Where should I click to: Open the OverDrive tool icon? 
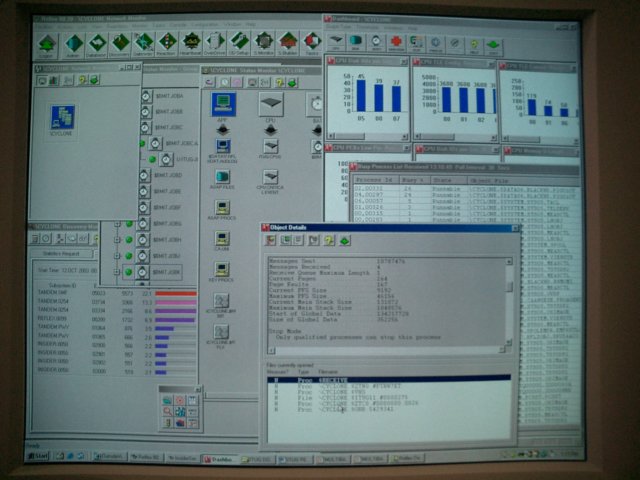[x=214, y=42]
